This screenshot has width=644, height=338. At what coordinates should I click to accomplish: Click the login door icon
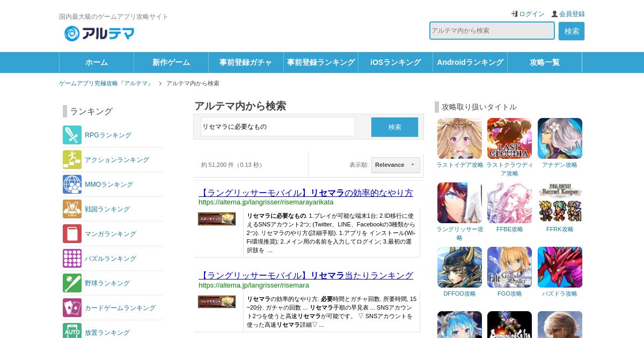click(514, 14)
